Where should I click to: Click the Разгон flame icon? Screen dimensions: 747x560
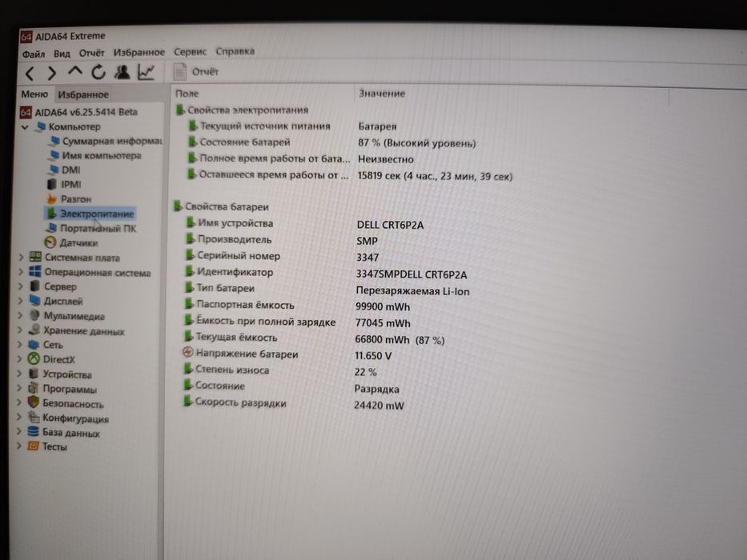pos(51,198)
